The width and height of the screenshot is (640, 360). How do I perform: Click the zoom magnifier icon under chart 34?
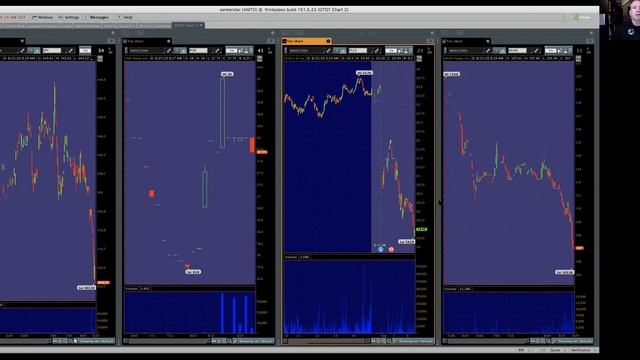[70, 341]
